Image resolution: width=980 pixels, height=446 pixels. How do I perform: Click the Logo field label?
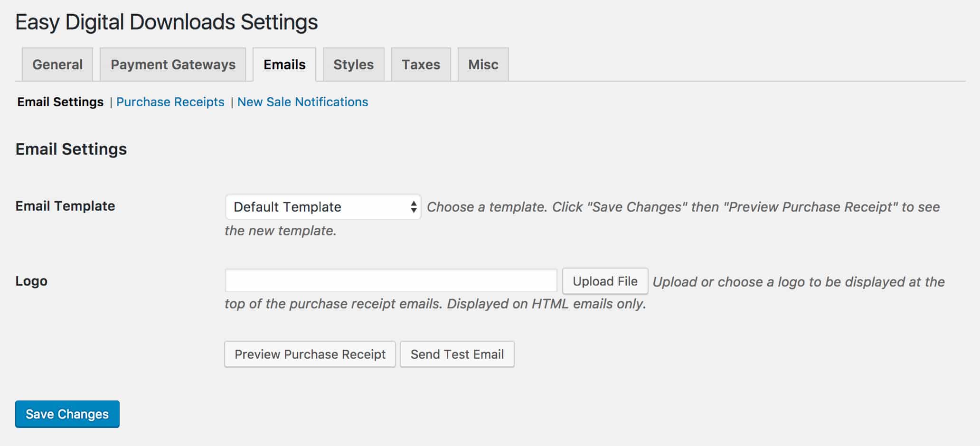(31, 281)
